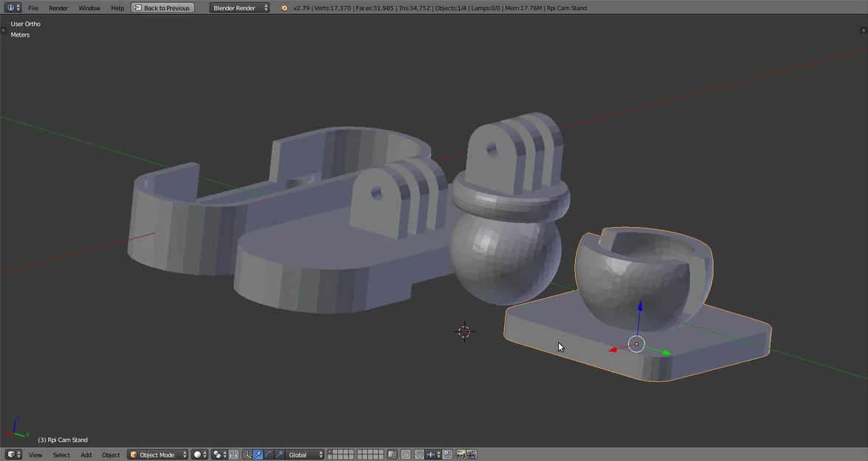
Task: Expand the tool shelf plus tab
Action: (3, 30)
